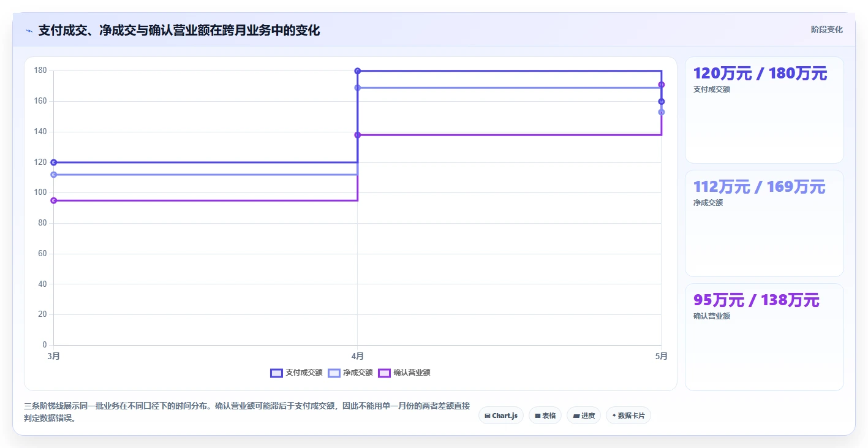Open the 95万元 / 138万元 data card
This screenshot has width=868, height=448.
(x=764, y=337)
